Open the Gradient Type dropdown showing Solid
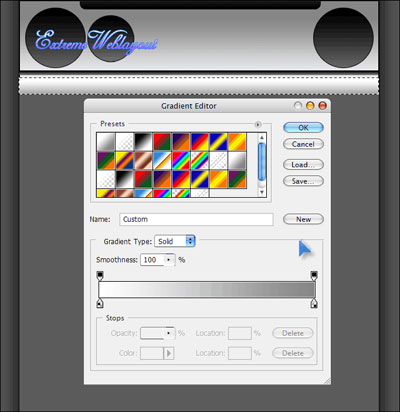The image size is (400, 412). pos(175,241)
